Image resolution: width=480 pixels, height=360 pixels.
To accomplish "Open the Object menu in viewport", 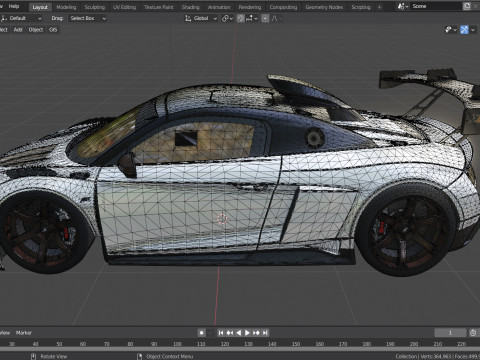I will point(36,30).
